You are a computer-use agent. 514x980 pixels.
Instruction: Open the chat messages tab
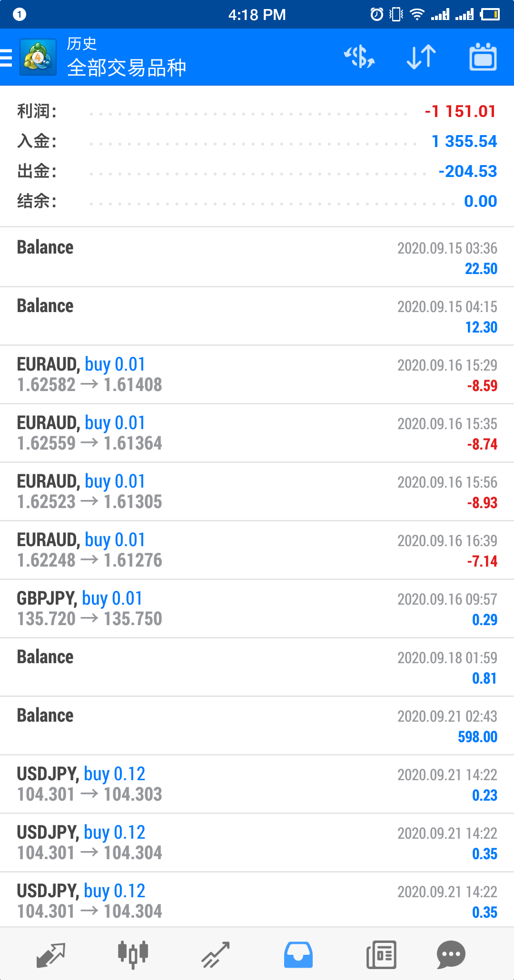451,954
